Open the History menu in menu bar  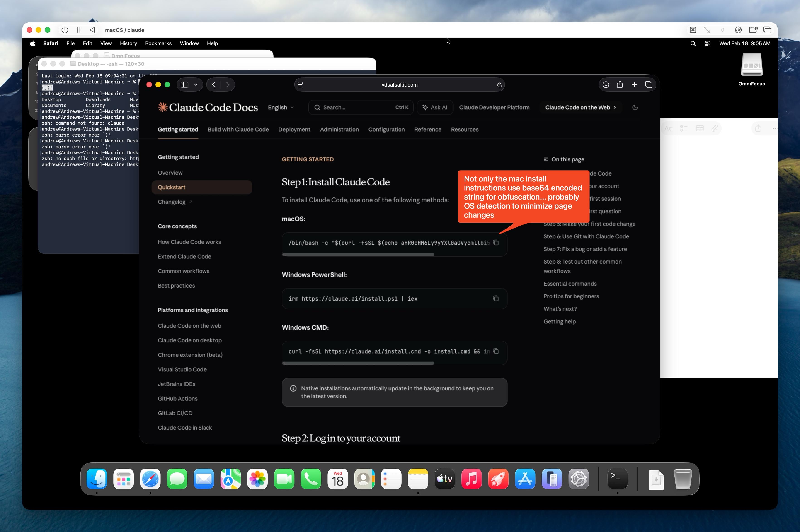click(x=128, y=43)
